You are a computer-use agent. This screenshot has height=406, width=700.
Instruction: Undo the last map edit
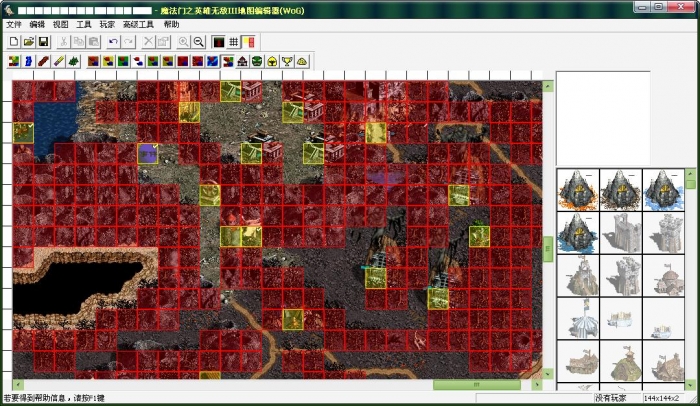pyautogui.click(x=113, y=42)
